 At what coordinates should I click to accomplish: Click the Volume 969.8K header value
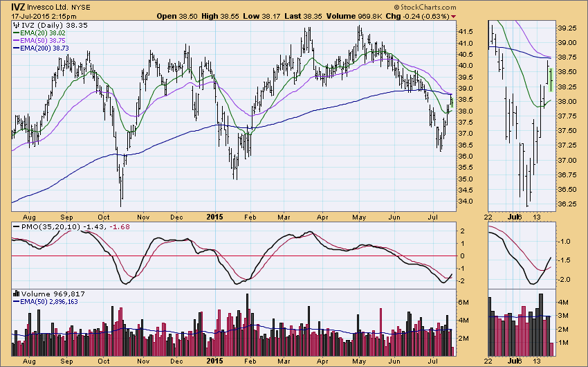[354, 16]
